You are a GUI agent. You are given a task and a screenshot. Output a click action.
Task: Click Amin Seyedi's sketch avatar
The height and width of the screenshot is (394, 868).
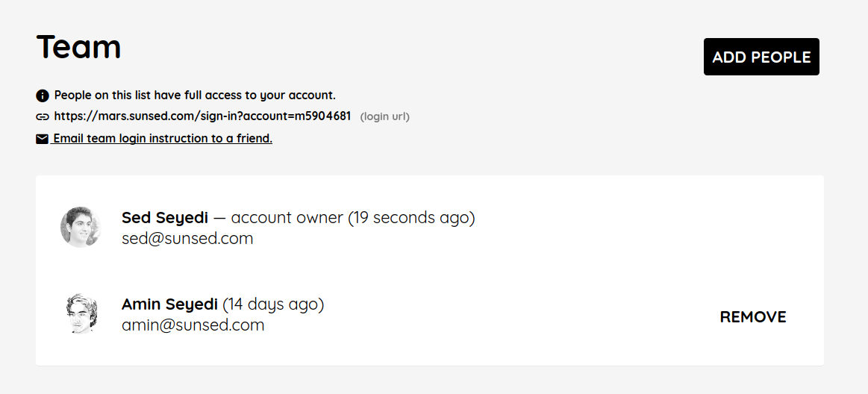tap(81, 313)
